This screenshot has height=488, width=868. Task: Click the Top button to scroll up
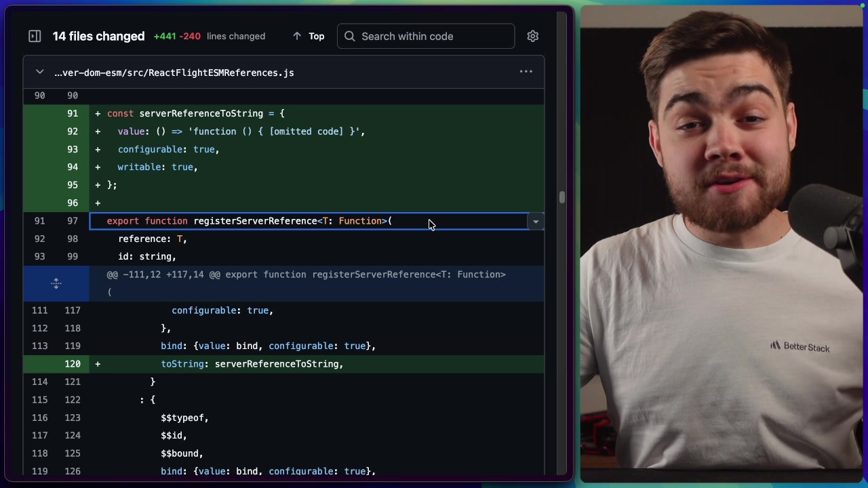(x=316, y=36)
